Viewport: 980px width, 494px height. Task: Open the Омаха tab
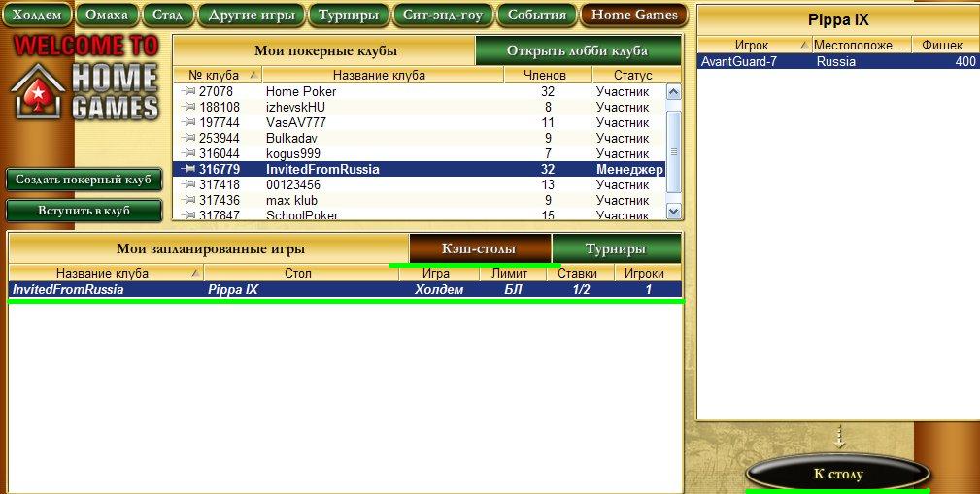106,15
